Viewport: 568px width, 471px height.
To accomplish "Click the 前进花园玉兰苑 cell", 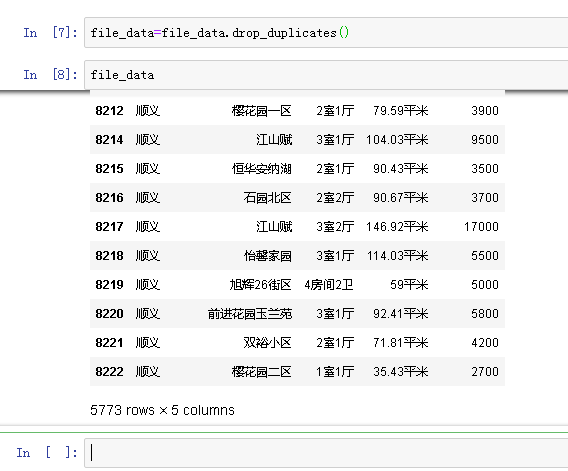I will (x=250, y=313).
